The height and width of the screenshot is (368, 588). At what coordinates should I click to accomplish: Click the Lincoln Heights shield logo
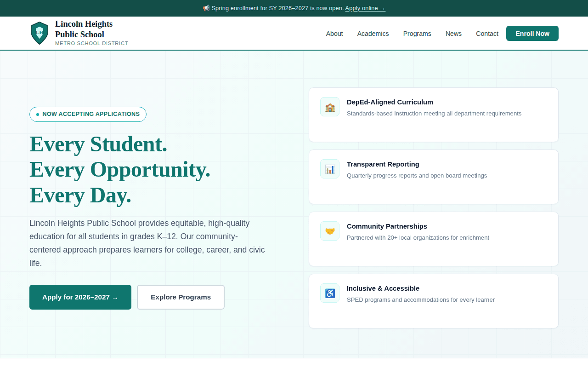[x=39, y=33]
